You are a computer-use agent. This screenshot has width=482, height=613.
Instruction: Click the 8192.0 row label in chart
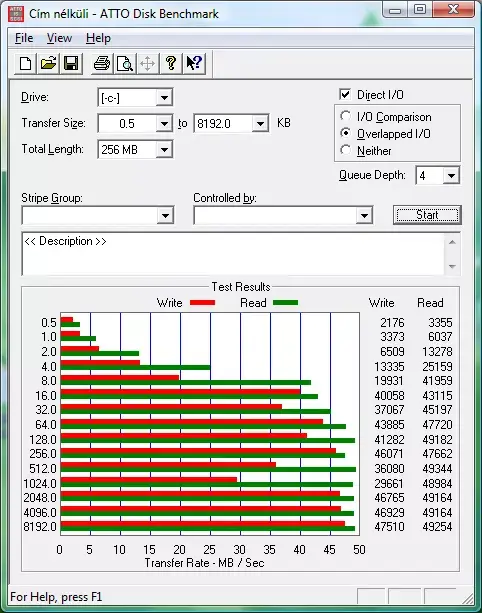[40, 527]
